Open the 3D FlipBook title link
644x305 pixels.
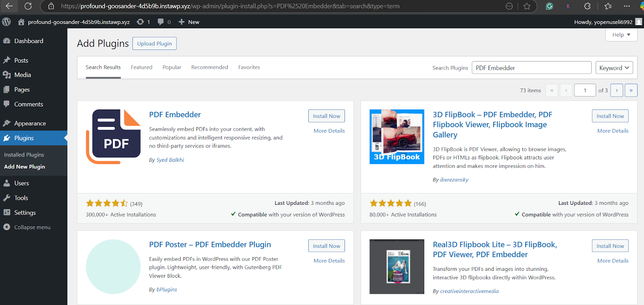pyautogui.click(x=493, y=125)
